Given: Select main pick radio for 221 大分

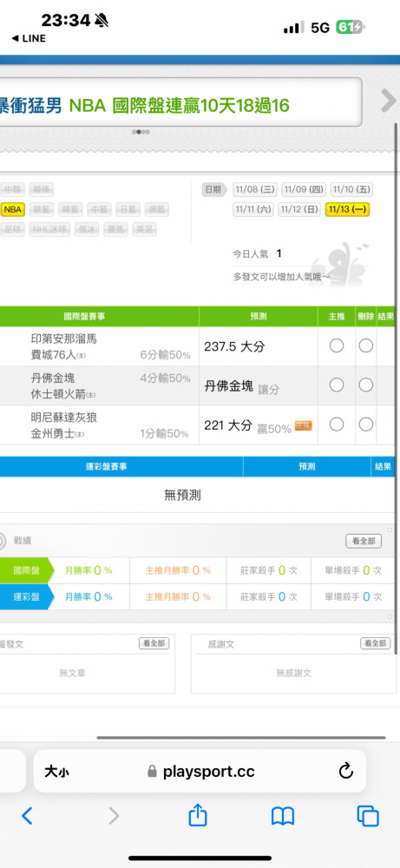Looking at the screenshot, I should [337, 424].
